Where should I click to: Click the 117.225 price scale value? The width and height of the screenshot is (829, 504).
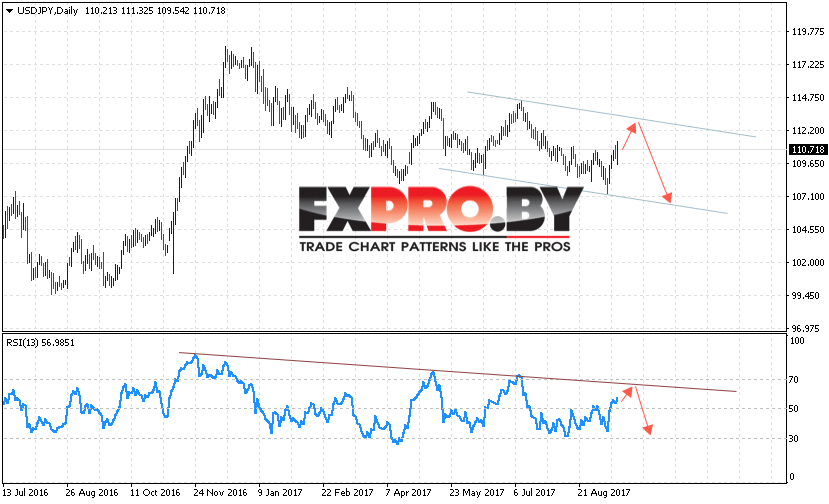(x=808, y=65)
